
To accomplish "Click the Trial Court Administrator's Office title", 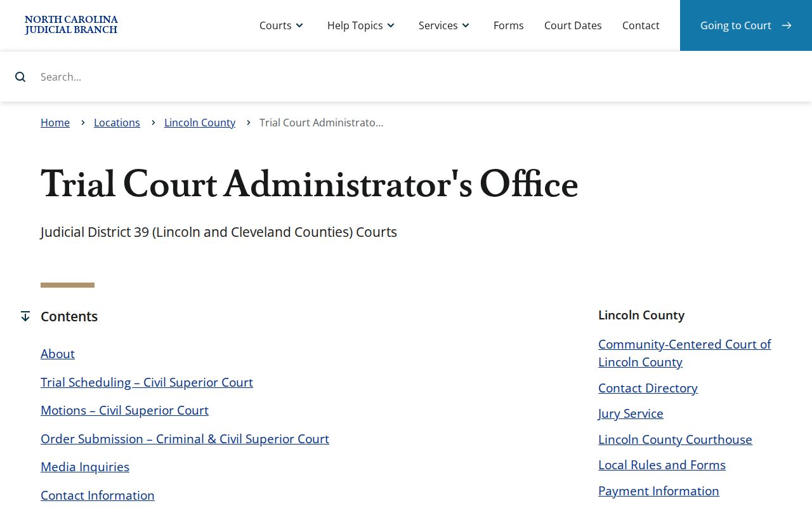I will [x=310, y=185].
